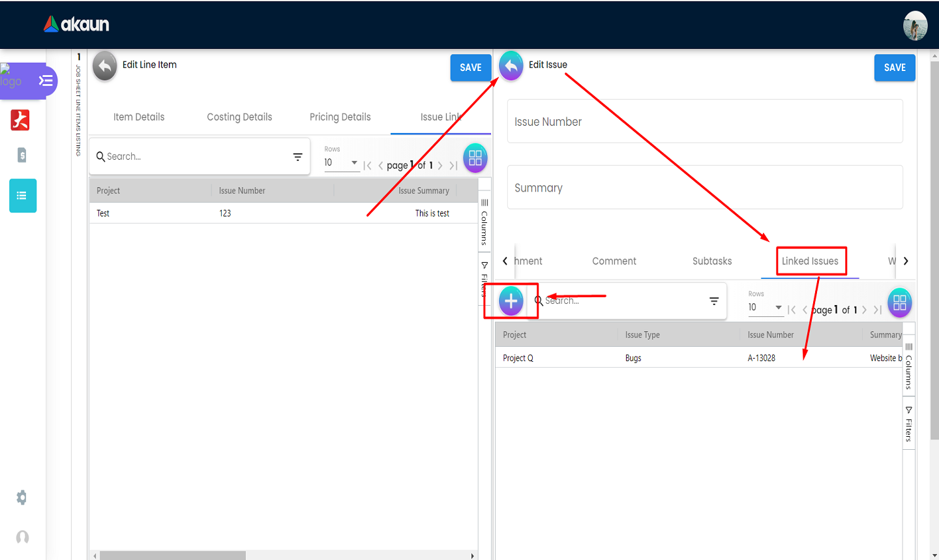Open the Rows dropdown in Issue Link panel
Screen dimensions: 939x560
coord(342,162)
